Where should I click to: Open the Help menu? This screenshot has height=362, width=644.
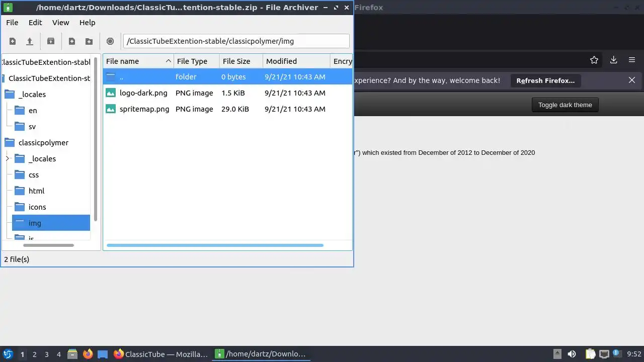87,23
